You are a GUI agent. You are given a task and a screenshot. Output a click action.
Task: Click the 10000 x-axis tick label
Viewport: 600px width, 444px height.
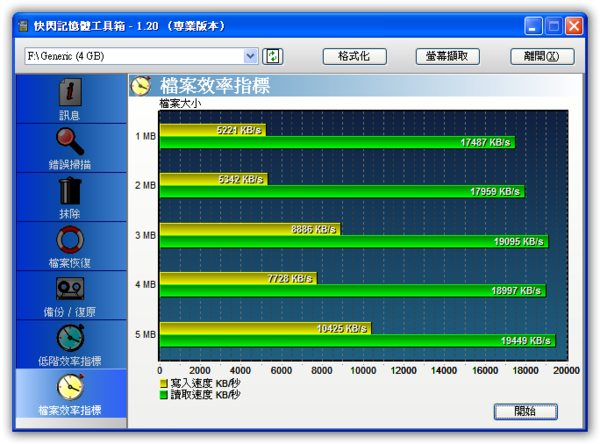(363, 370)
